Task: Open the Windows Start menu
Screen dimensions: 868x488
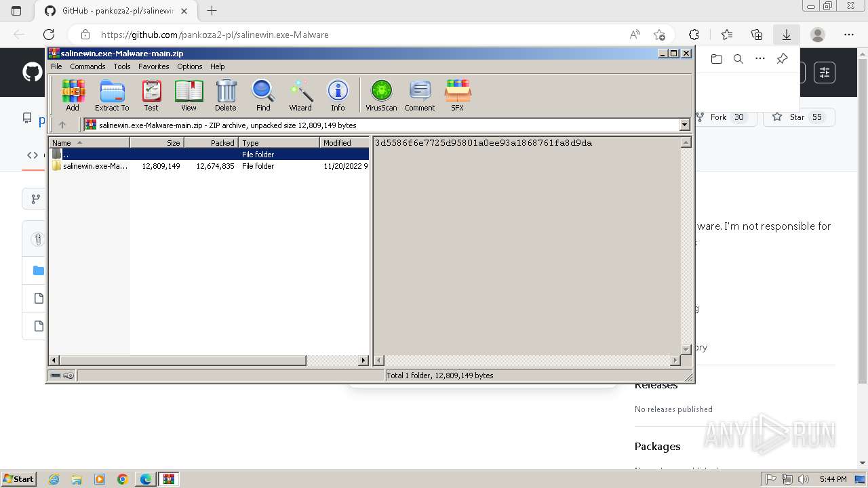Action: (19, 479)
